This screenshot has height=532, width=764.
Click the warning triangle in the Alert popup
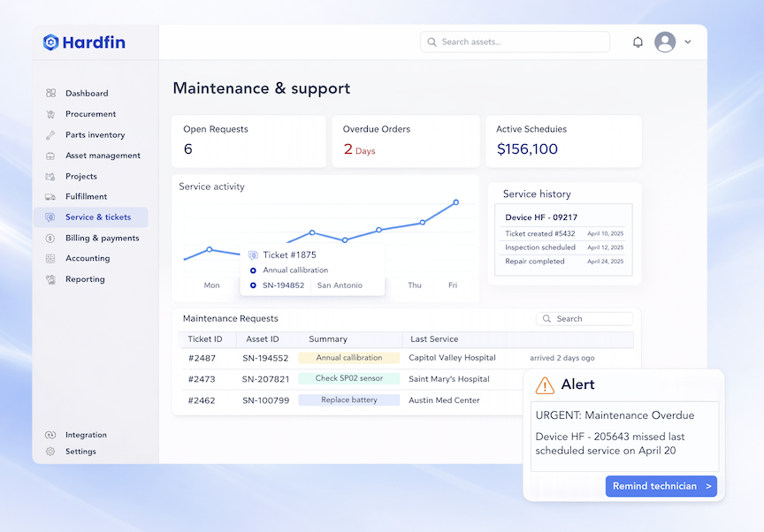[544, 384]
